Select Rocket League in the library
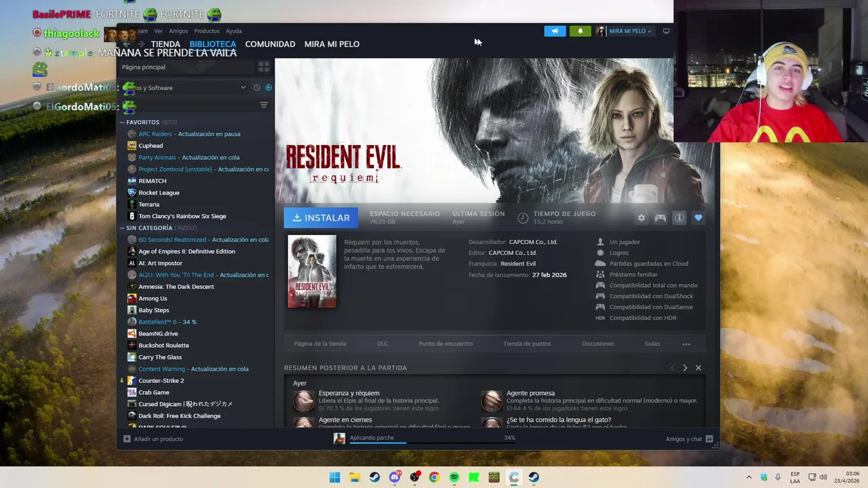 159,192
